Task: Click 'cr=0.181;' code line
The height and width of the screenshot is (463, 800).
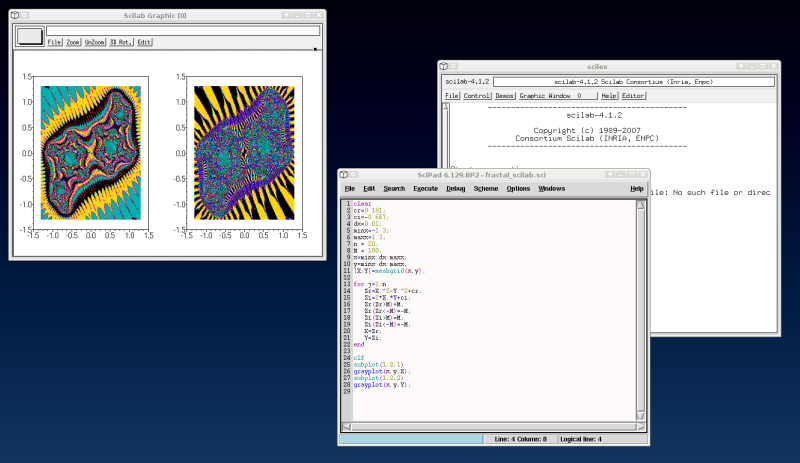Action: click(369, 210)
